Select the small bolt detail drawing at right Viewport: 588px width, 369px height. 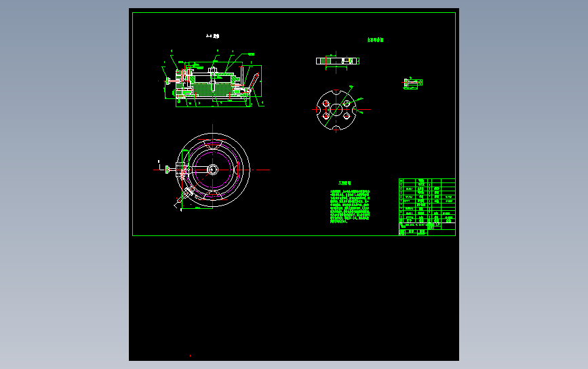click(x=412, y=83)
